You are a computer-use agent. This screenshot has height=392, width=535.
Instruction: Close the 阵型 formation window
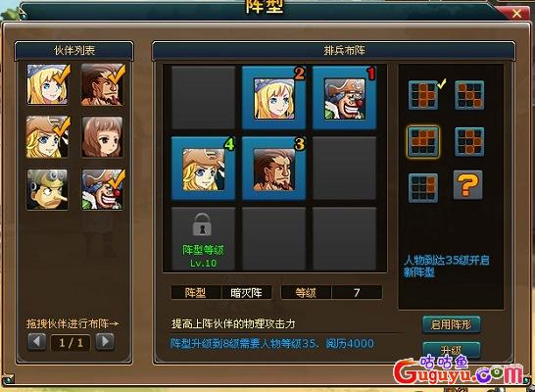click(516, 14)
